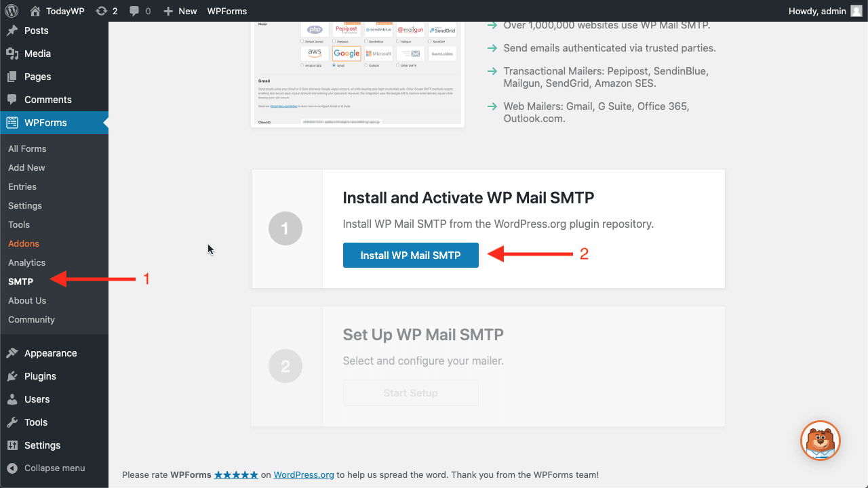
Task: Open the WPForms bear mascot help icon
Action: pyautogui.click(x=821, y=441)
